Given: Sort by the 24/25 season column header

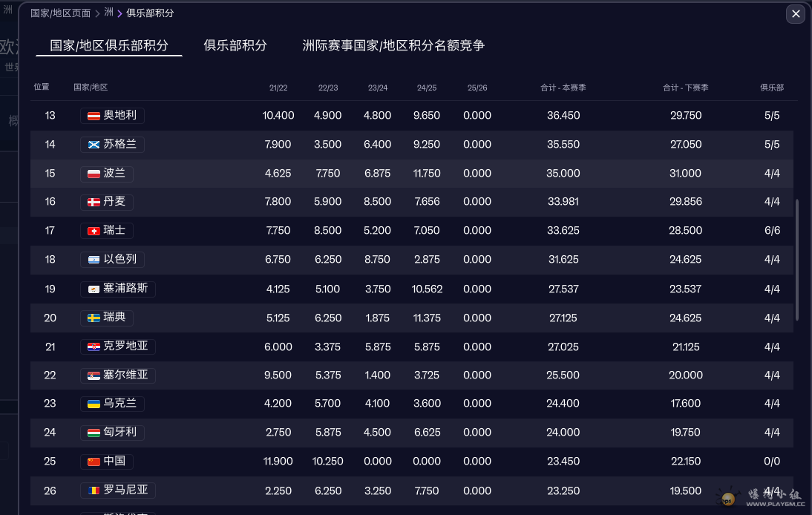Looking at the screenshot, I should click(x=427, y=88).
